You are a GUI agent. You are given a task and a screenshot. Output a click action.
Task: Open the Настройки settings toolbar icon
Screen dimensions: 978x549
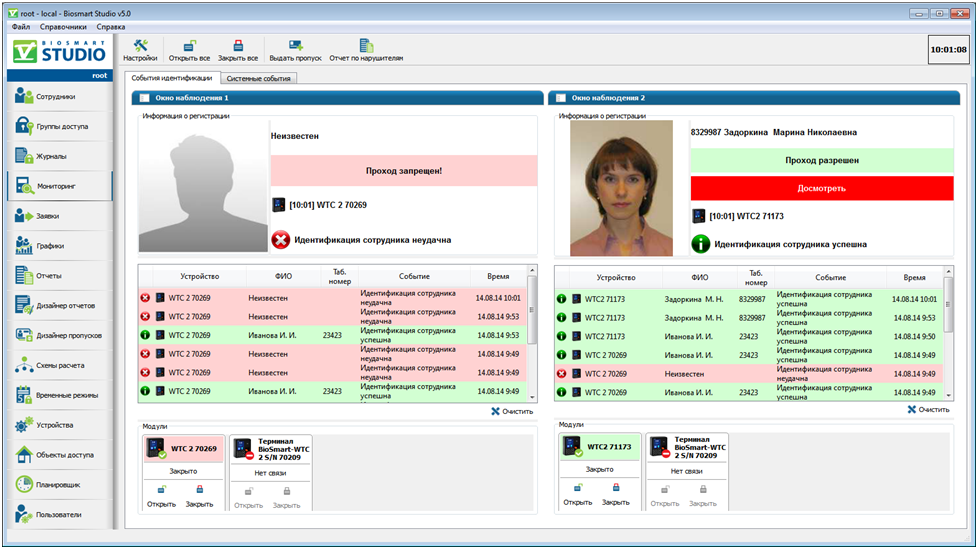pyautogui.click(x=140, y=50)
